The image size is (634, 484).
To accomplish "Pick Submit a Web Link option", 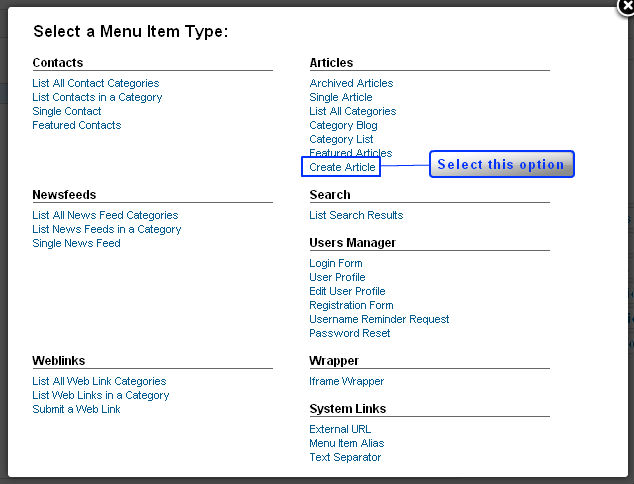I will point(76,409).
